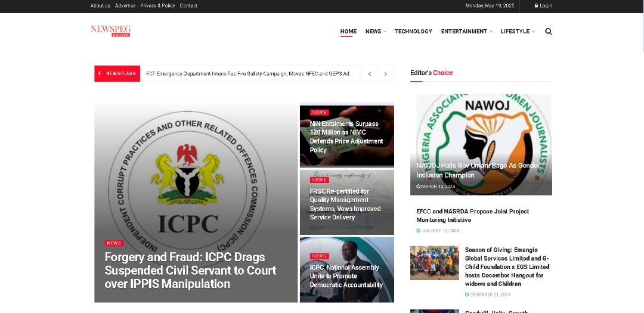This screenshot has height=313, width=644.
Task: Open the FRSC Re-certified article headline
Action: [345, 204]
